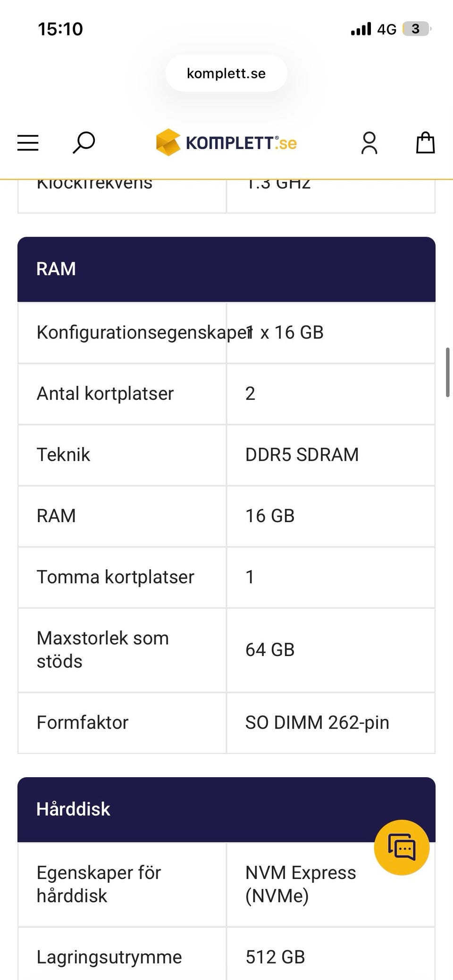The height and width of the screenshot is (980, 453).
Task: Tap the search magnifier icon
Action: (84, 142)
